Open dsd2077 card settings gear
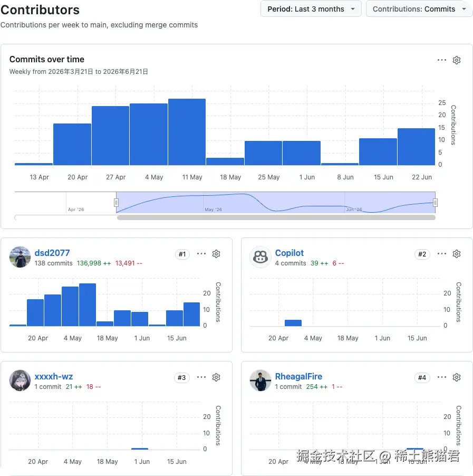Viewport: 473px width, 476px height. tap(216, 254)
